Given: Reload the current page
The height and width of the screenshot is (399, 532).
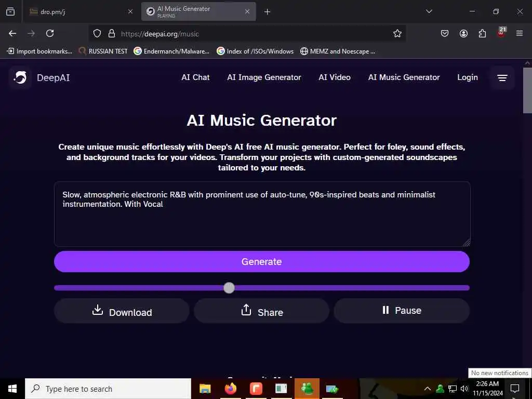Looking at the screenshot, I should point(50,33).
